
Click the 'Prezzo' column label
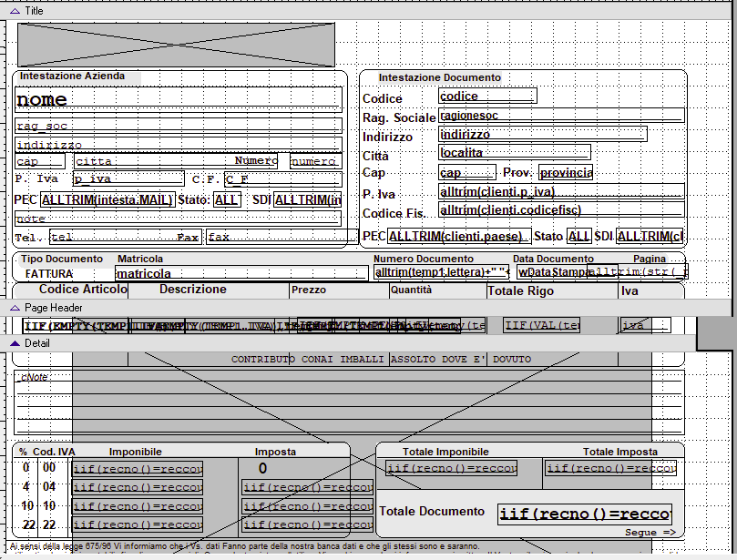tap(309, 290)
